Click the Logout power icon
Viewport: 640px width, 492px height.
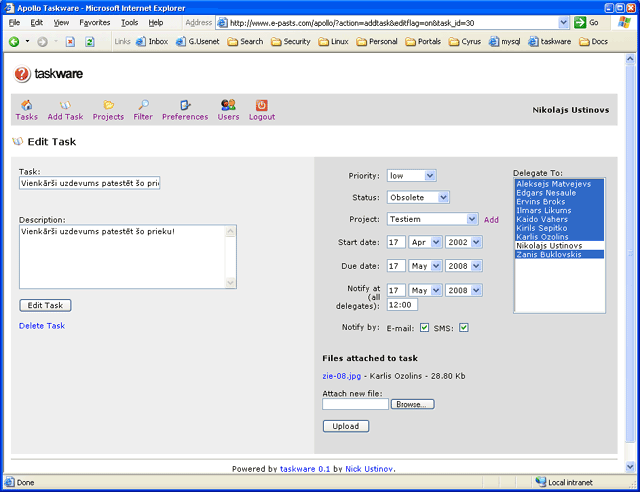[x=262, y=105]
